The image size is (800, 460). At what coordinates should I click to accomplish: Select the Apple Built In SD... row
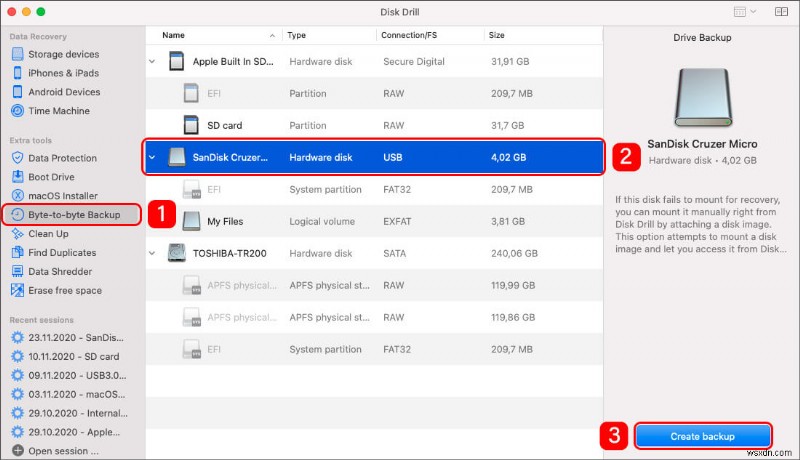pyautogui.click(x=374, y=62)
